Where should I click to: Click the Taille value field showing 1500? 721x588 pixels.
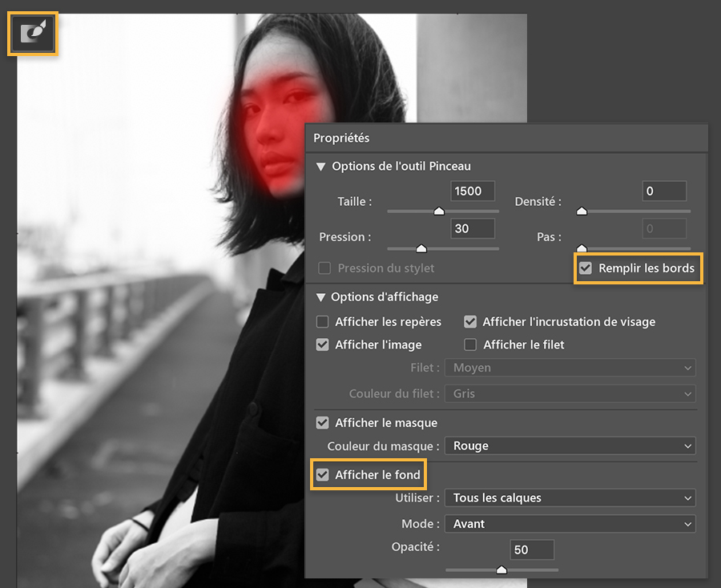click(473, 191)
